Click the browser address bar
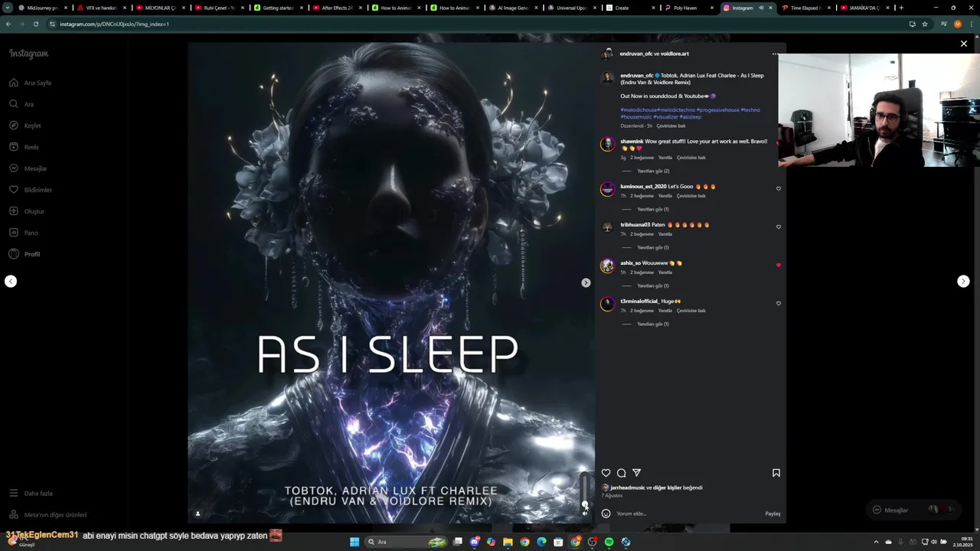This screenshot has height=551, width=980. pos(475,24)
